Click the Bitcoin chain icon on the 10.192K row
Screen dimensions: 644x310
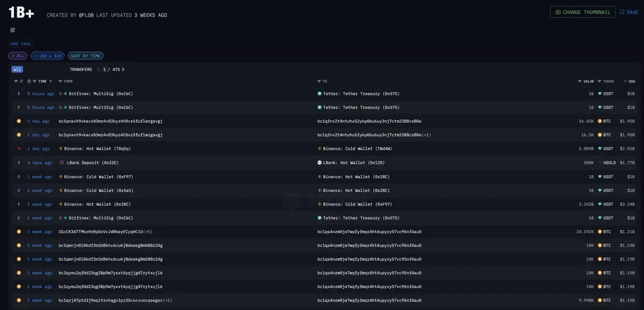coord(19,232)
